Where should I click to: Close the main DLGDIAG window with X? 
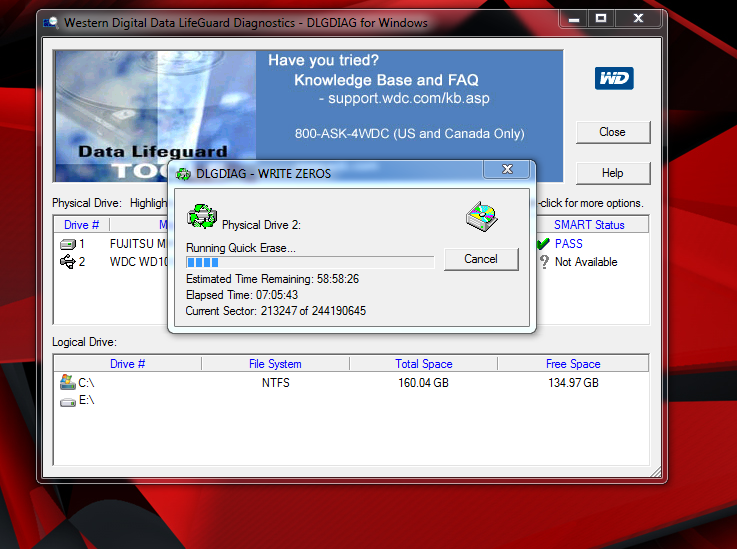pyautogui.click(x=638, y=19)
